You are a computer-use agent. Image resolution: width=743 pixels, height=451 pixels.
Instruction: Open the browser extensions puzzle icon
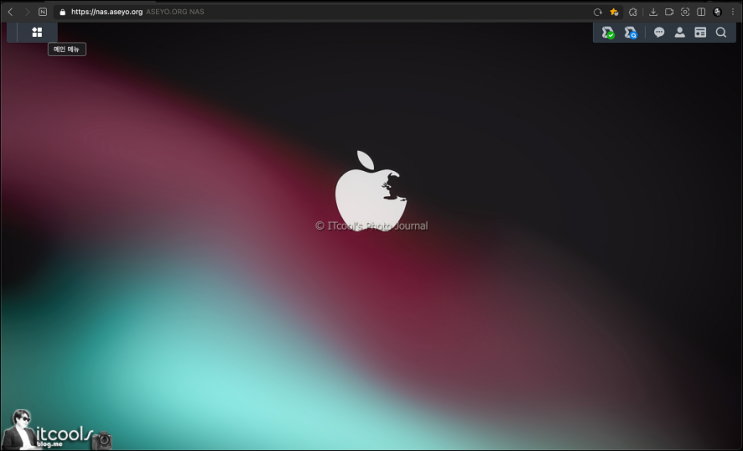click(x=633, y=12)
